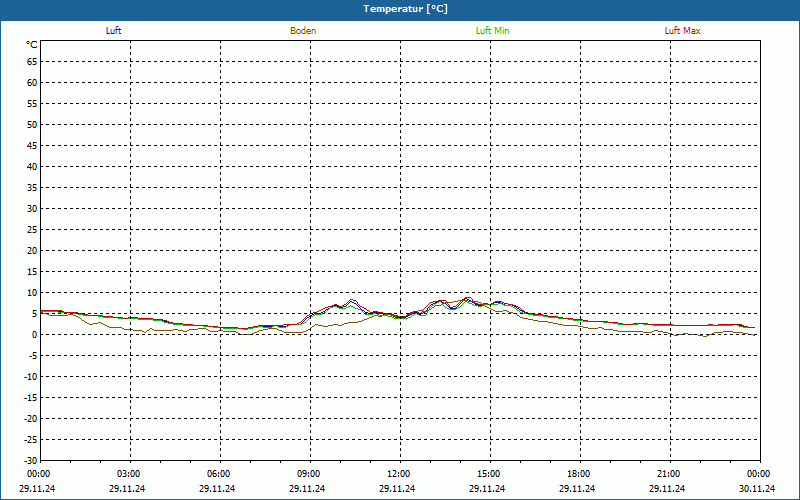This screenshot has height=500, width=800.
Task: Click the 03:00 time axis label
Action: [127, 474]
